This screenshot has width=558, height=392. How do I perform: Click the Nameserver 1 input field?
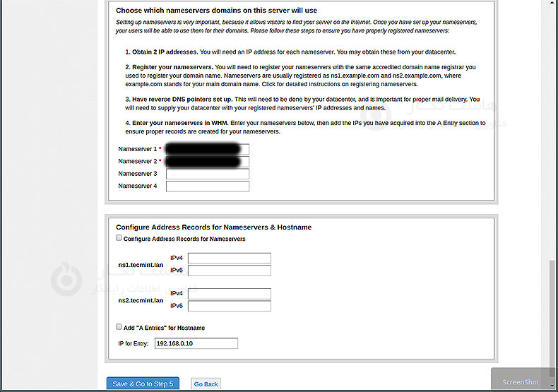tap(207, 149)
